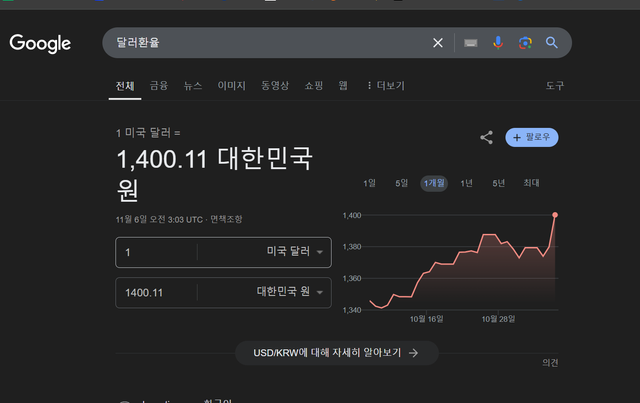Click the dollar amount input field

coord(157,253)
